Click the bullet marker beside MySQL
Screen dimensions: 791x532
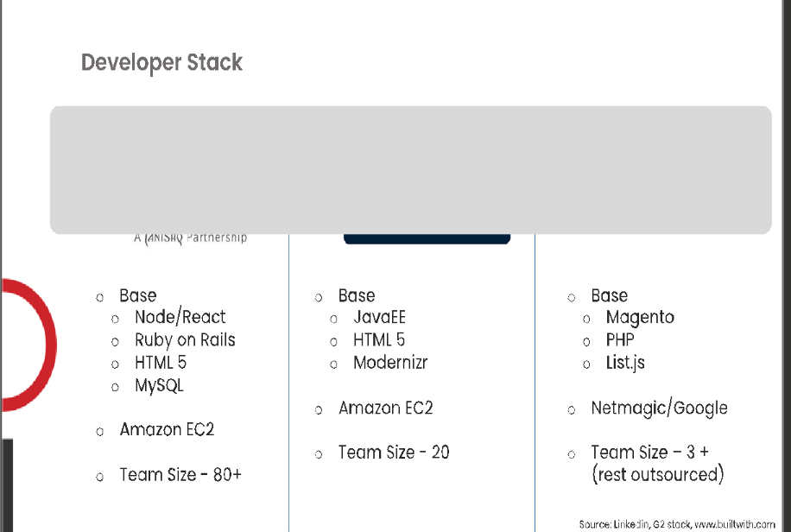[x=115, y=387]
